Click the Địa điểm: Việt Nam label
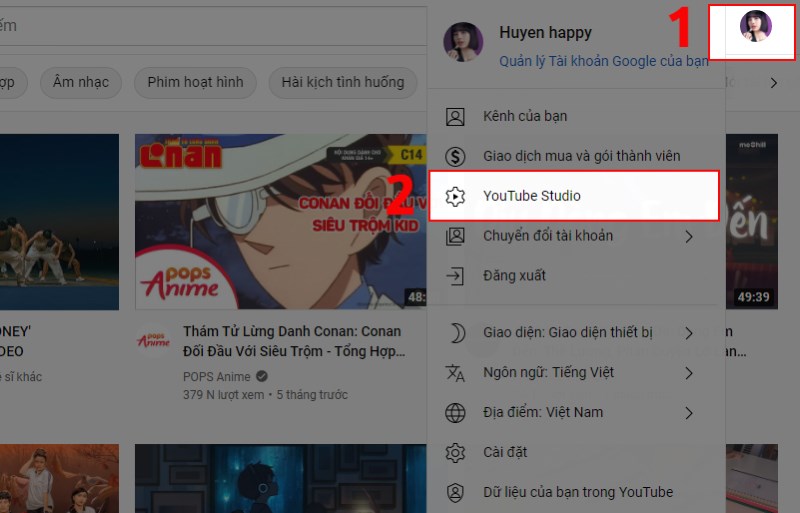 pyautogui.click(x=543, y=412)
